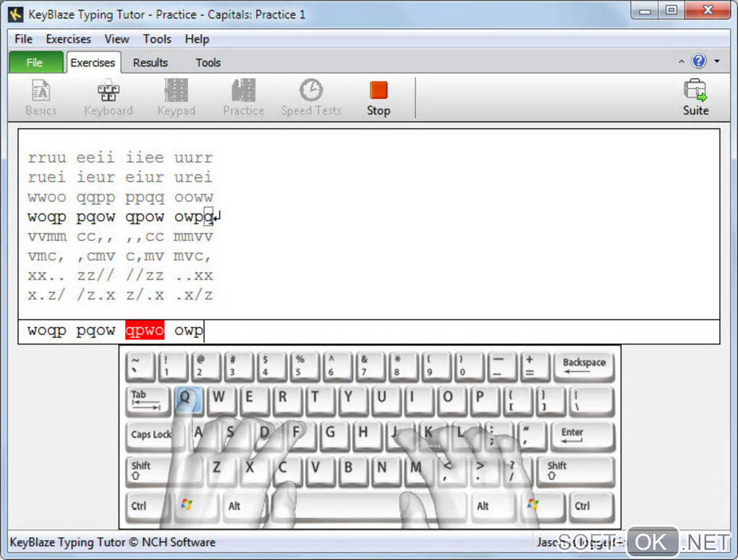Open the Practice exercises icon

[243, 98]
